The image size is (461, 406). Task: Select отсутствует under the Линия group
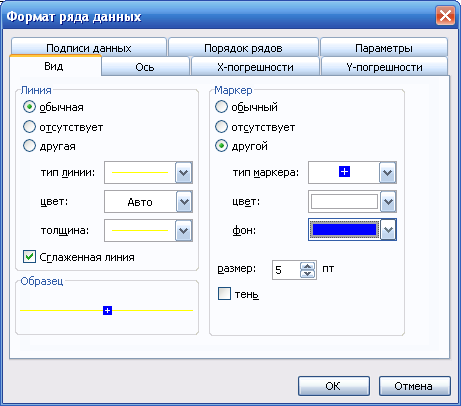pyautogui.click(x=29, y=127)
